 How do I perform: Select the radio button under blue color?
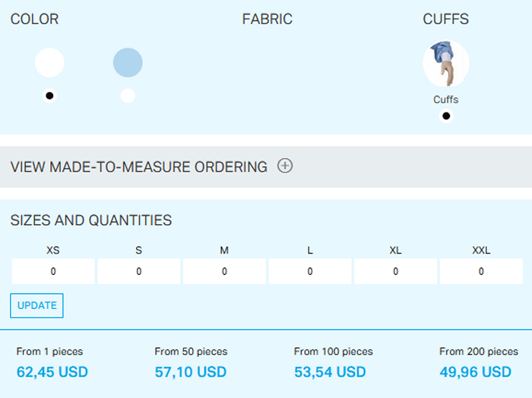(x=128, y=96)
